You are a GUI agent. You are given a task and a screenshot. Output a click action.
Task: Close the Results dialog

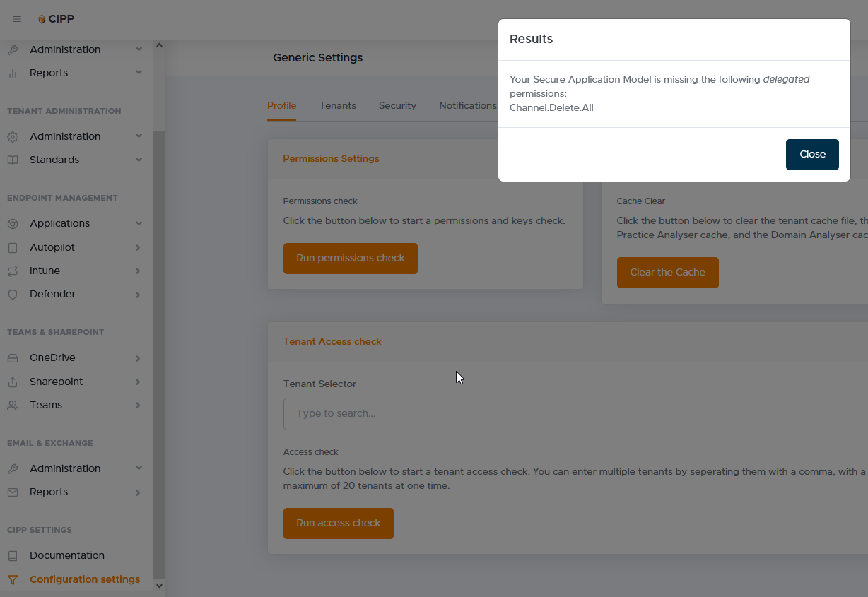pos(812,154)
